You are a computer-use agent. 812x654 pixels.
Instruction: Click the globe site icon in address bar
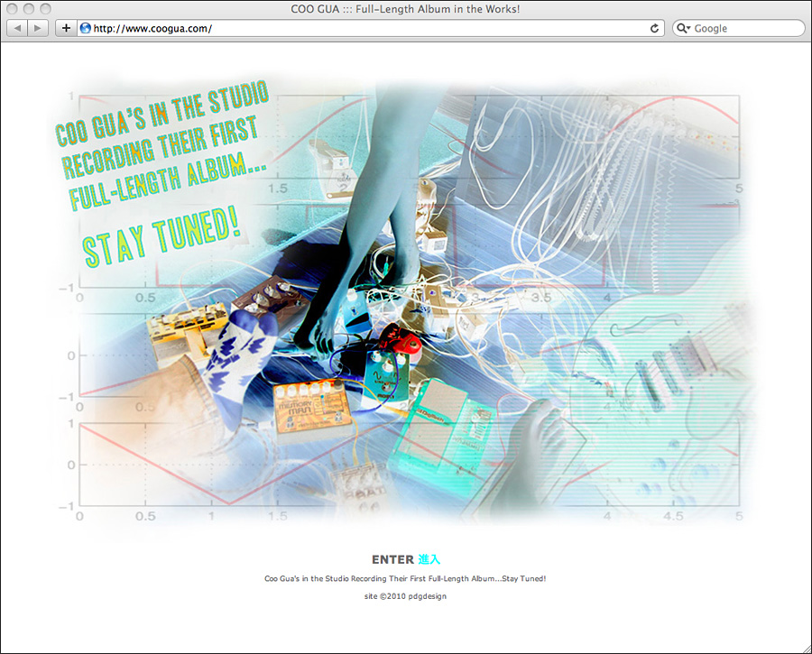86,28
